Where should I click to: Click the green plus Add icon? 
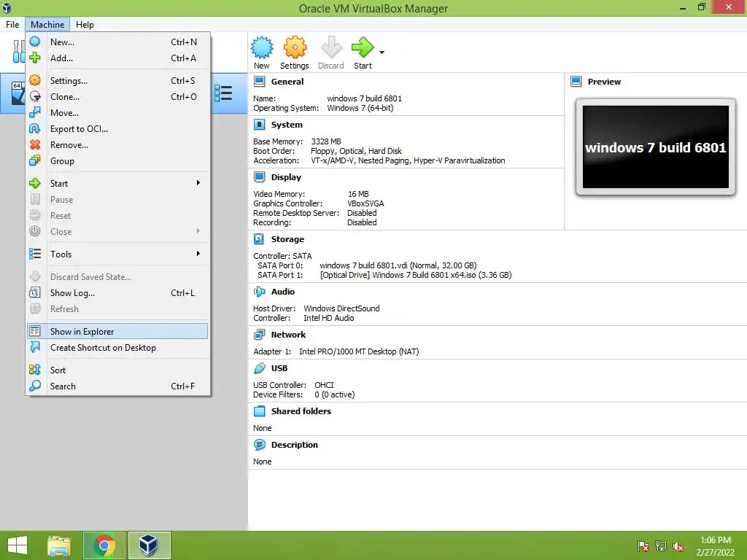point(35,58)
